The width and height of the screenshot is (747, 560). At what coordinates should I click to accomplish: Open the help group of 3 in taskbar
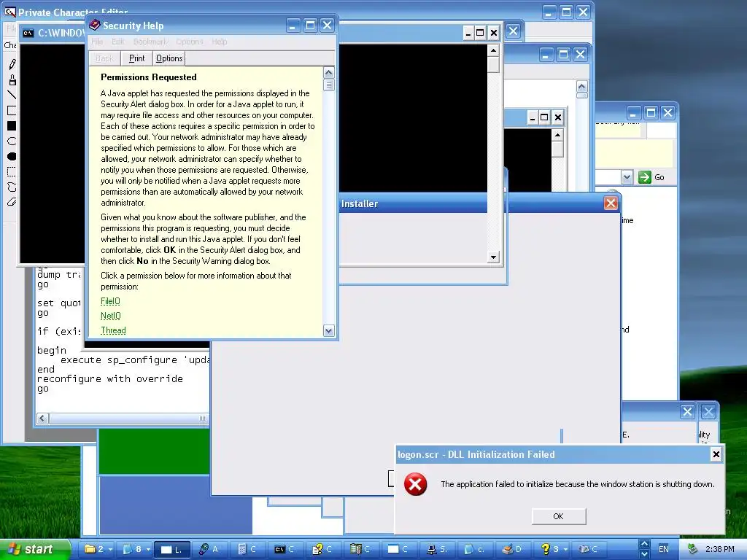coord(553,549)
